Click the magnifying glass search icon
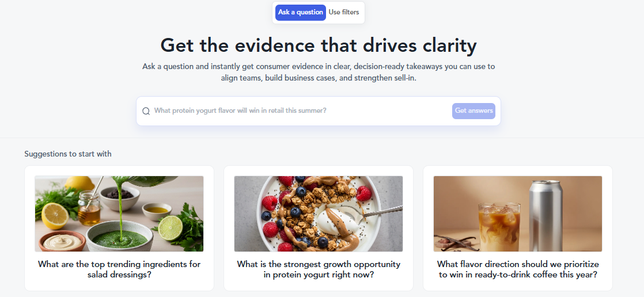 point(146,111)
